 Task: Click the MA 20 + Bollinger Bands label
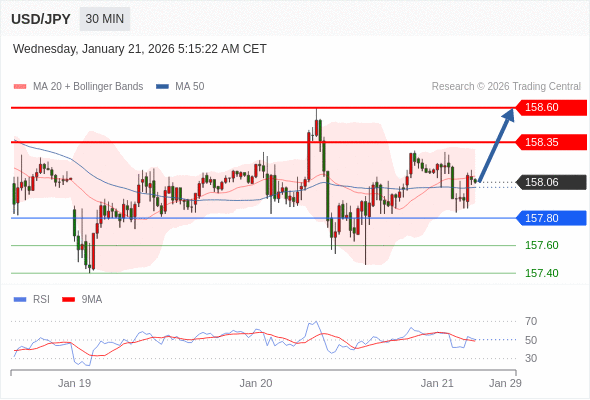tap(88, 87)
